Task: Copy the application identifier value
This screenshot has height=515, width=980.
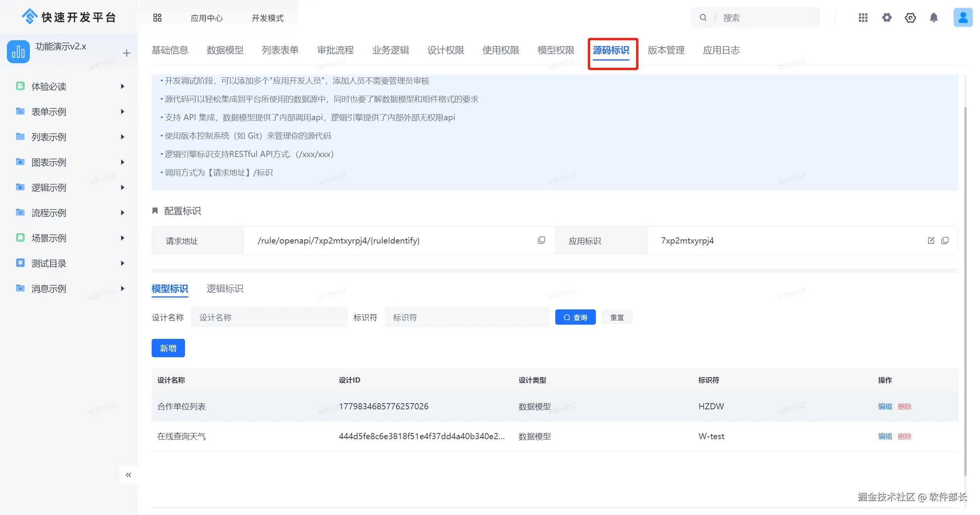Action: point(945,240)
